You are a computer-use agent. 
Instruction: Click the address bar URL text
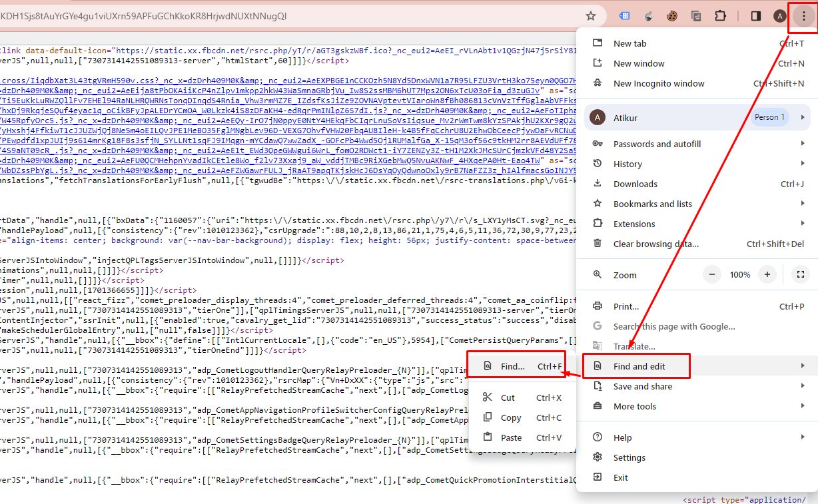coord(144,16)
